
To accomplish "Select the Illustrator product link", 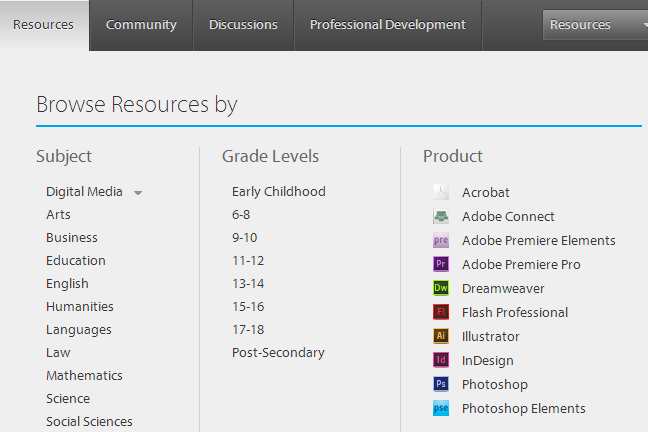I will [x=491, y=337].
